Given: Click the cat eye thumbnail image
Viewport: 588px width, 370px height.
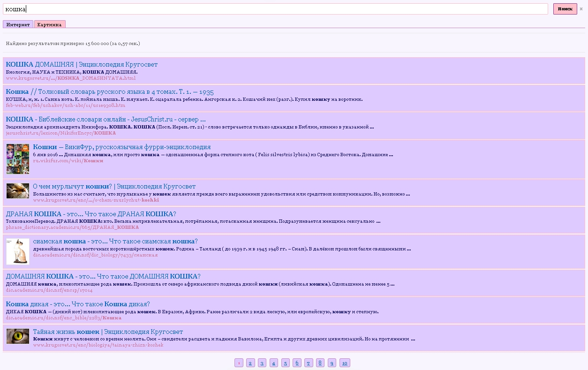Looking at the screenshot, I should tap(18, 336).
